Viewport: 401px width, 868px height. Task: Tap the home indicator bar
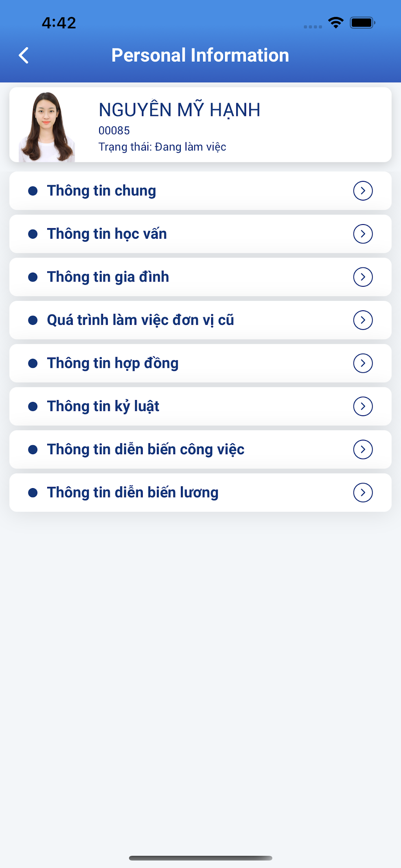[200, 858]
